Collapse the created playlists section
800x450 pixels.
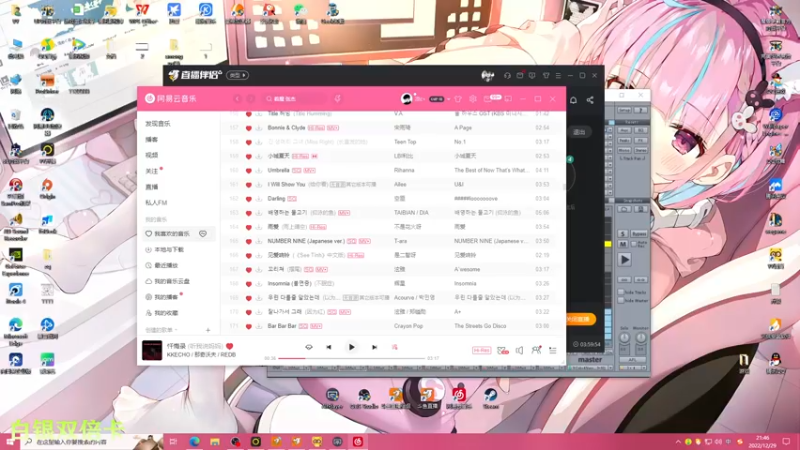177,330
